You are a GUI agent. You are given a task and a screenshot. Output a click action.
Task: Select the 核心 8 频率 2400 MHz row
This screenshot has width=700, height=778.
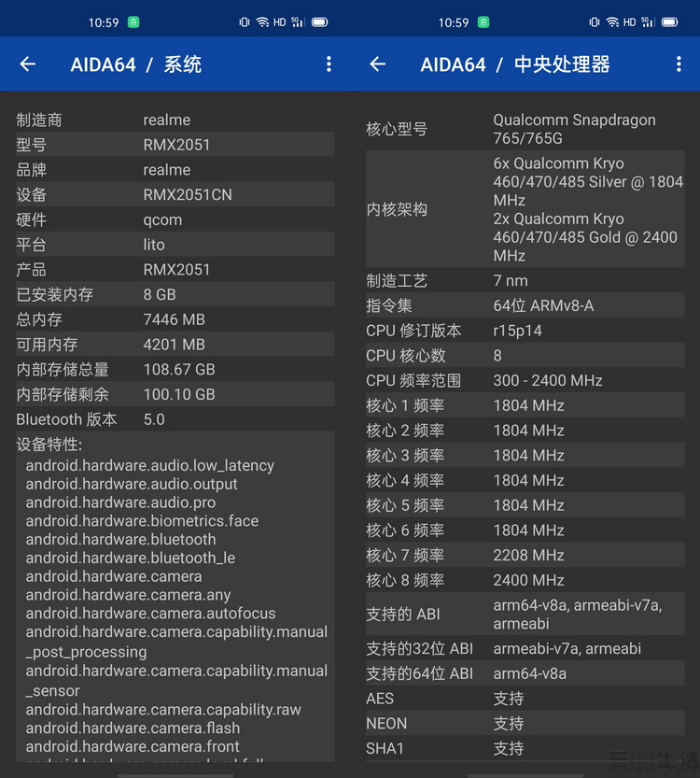525,580
